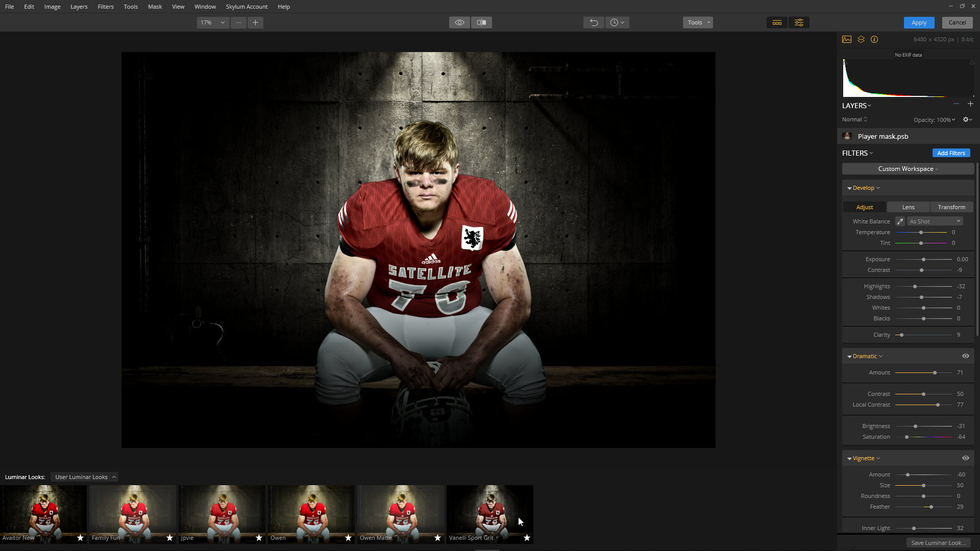This screenshot has width=980, height=551.
Task: Click the Add Filters button
Action: tap(951, 153)
